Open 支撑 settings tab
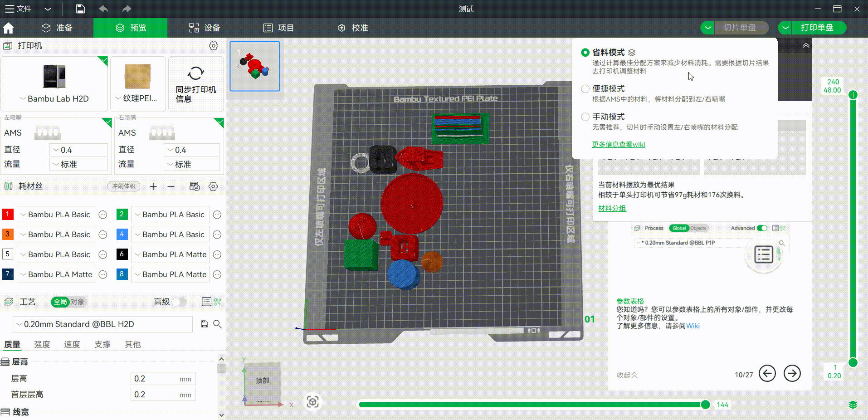Image resolution: width=868 pixels, height=420 pixels. pos(102,345)
